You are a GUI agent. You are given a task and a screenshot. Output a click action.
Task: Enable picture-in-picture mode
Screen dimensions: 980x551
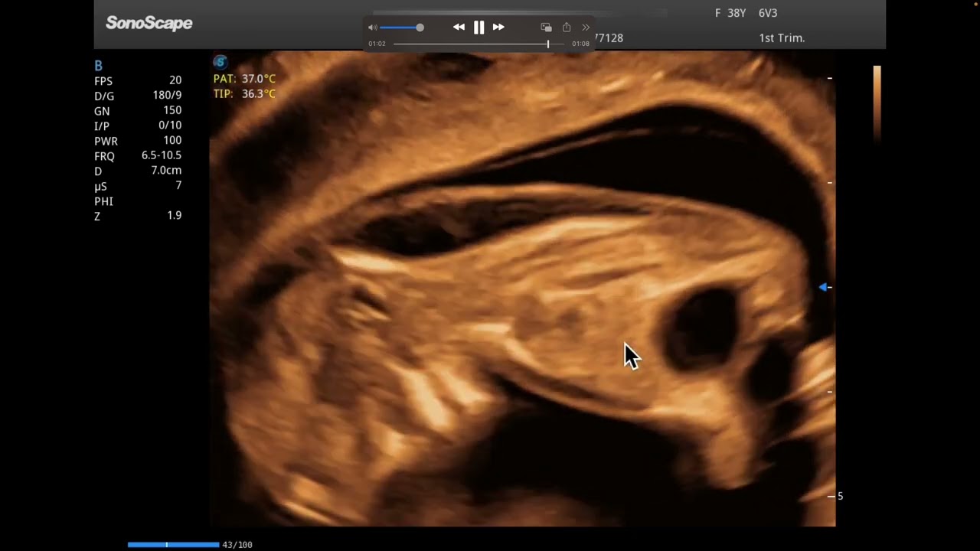(x=546, y=28)
